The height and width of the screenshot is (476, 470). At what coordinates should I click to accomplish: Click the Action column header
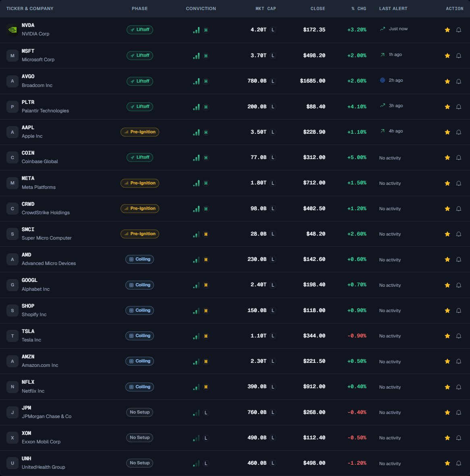click(455, 8)
